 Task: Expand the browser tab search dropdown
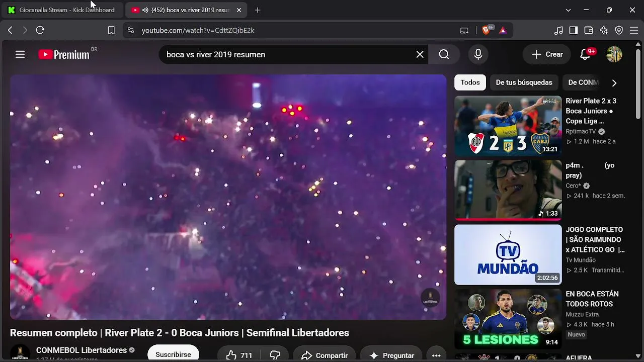[x=568, y=10]
